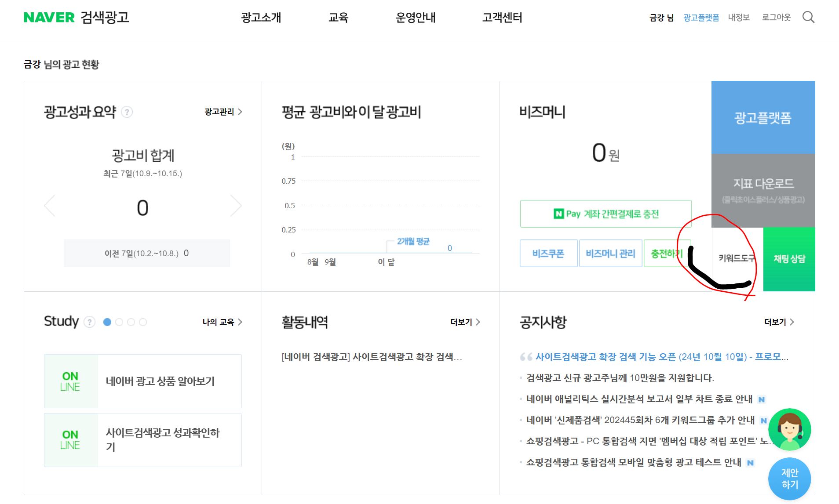Open help icon next to Study
The image size is (839, 504).
89,322
